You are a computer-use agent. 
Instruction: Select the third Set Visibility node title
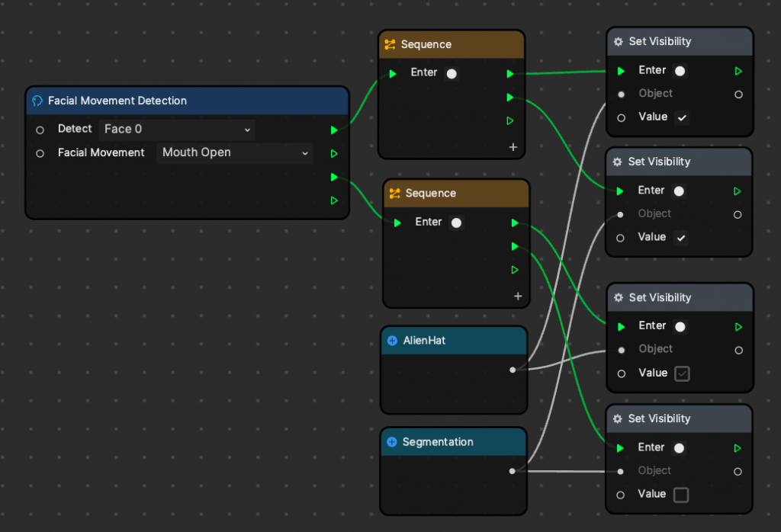click(660, 297)
